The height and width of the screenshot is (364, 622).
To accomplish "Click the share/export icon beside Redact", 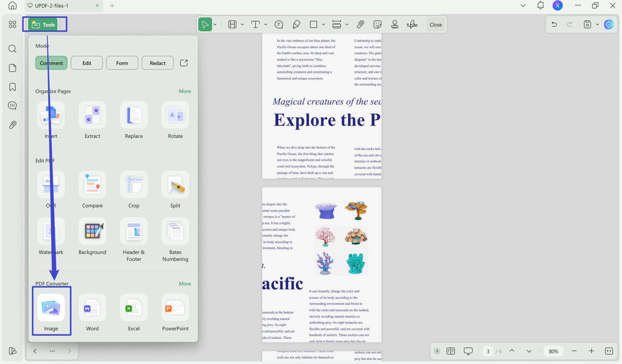I will pyautogui.click(x=184, y=63).
